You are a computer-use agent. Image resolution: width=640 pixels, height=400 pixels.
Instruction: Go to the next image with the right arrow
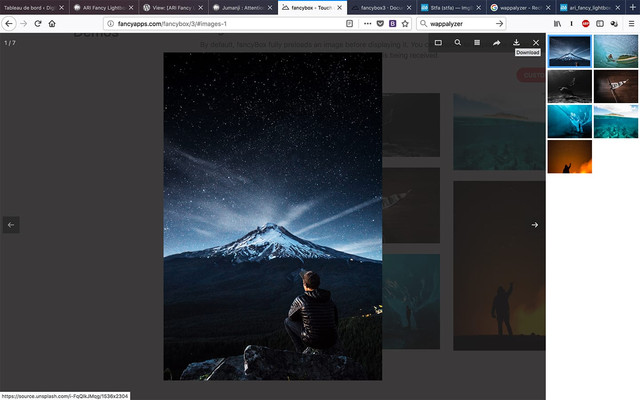point(535,225)
